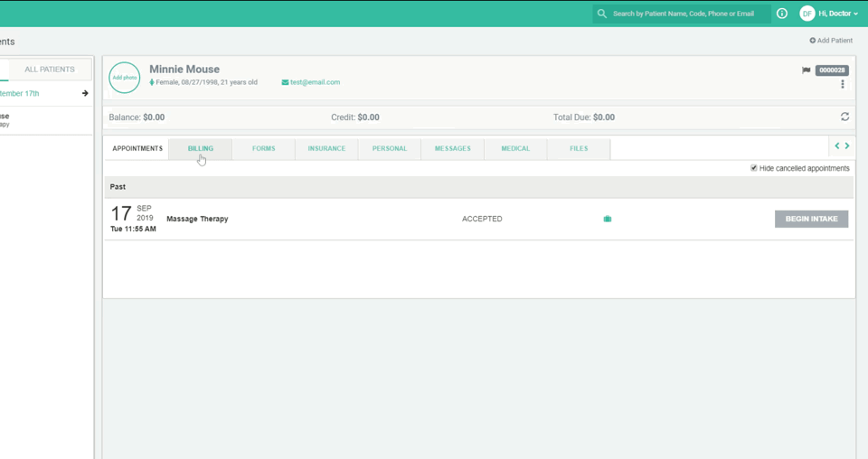The image size is (868, 459).
Task: Click the flag icon beside patient code
Action: [806, 70]
